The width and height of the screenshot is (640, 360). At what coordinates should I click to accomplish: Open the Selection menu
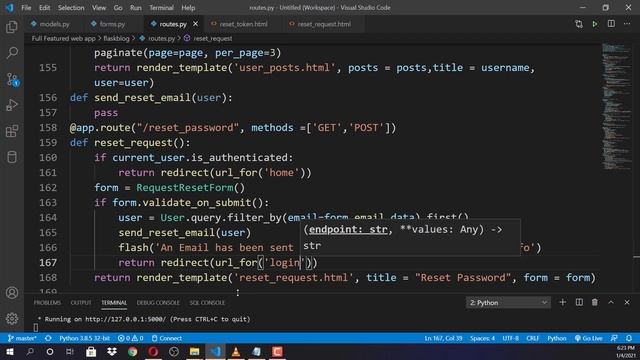71,8
